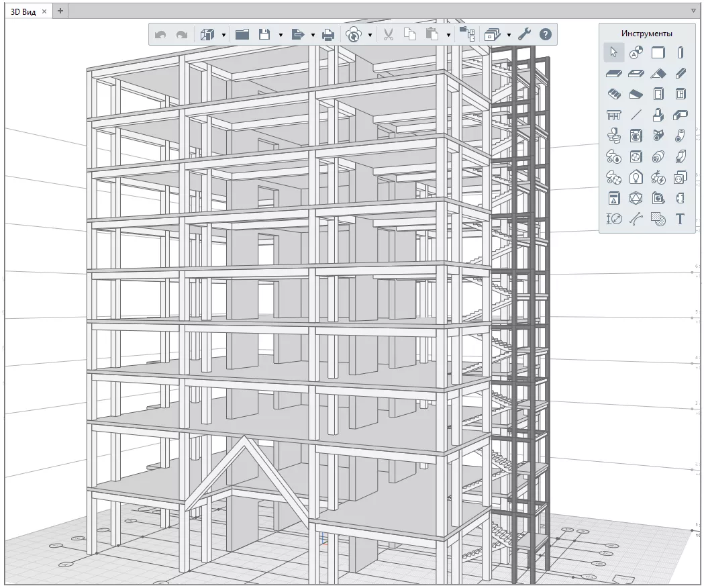The height and width of the screenshot is (588, 704).
Task: Activate the Roof tool
Action: pos(658,74)
